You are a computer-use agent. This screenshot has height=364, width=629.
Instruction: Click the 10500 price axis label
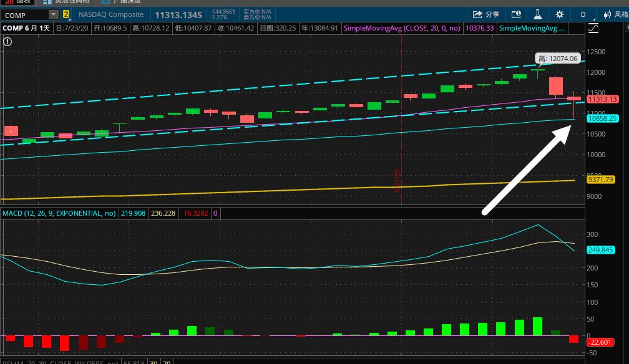(x=596, y=134)
